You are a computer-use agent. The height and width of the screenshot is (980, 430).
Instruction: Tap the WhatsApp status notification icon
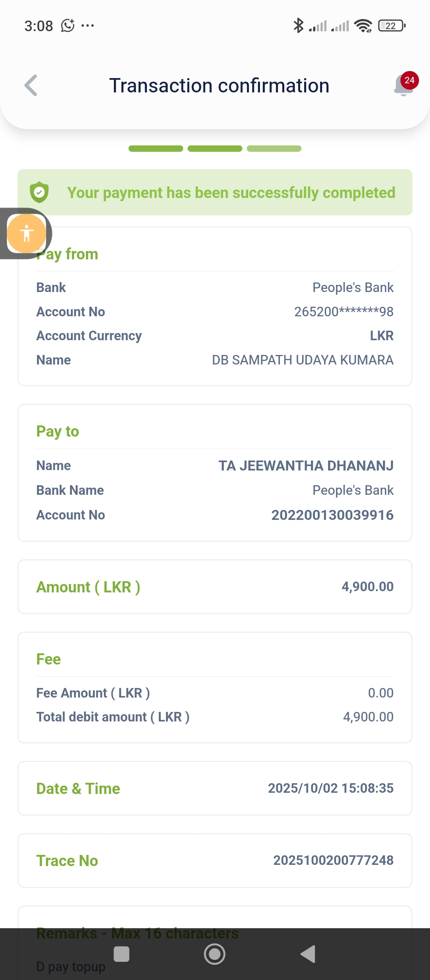click(68, 26)
